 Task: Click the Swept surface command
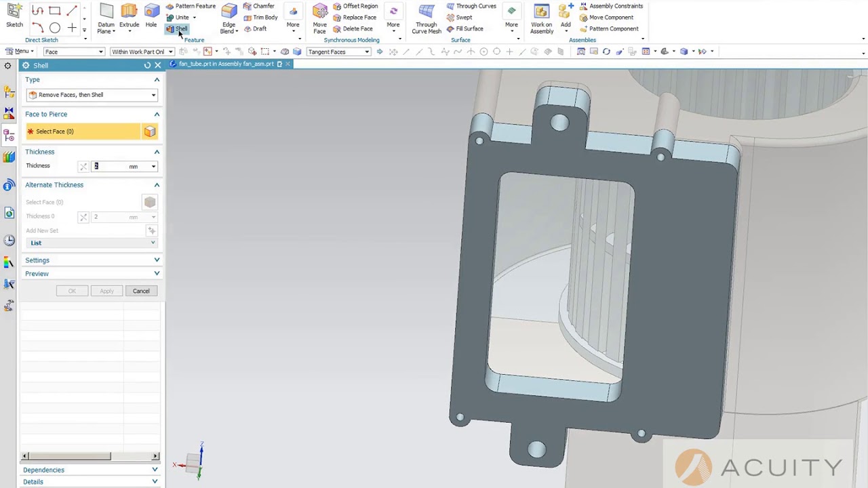click(459, 18)
